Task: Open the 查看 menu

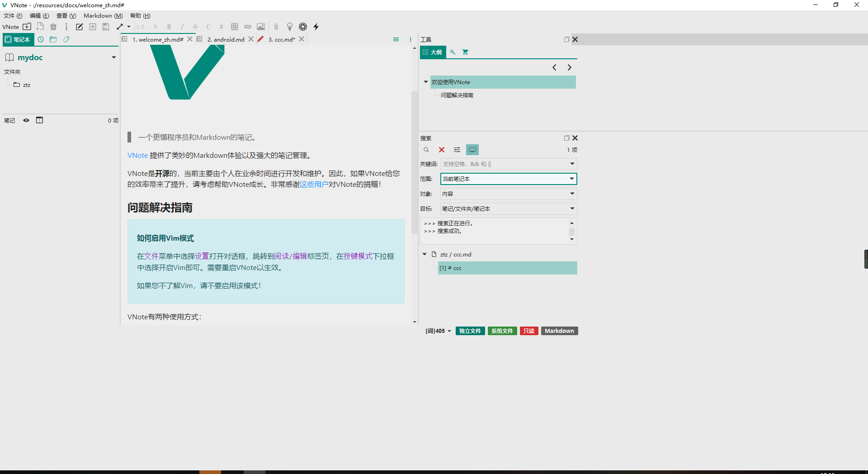Action: (x=66, y=16)
